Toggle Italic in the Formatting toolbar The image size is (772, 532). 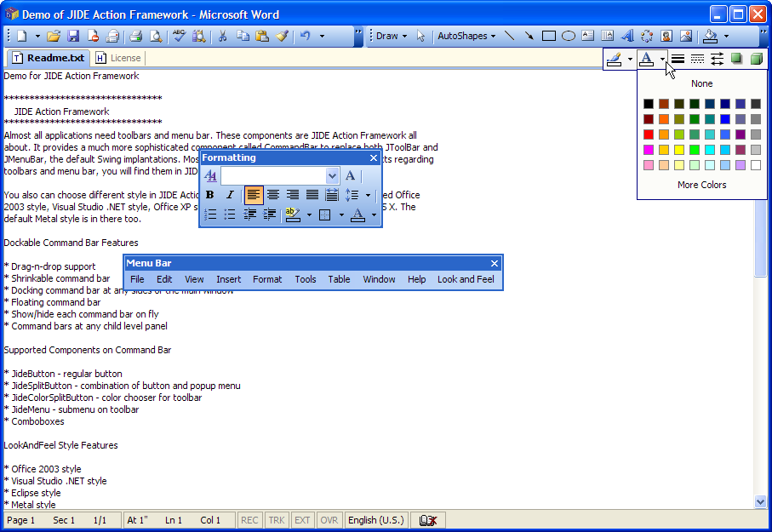[x=230, y=195]
